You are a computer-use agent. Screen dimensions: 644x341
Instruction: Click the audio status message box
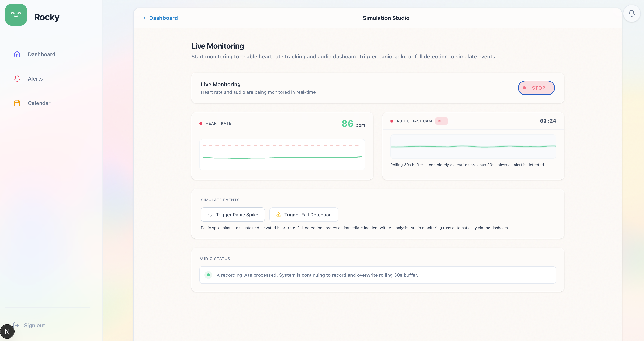378,275
